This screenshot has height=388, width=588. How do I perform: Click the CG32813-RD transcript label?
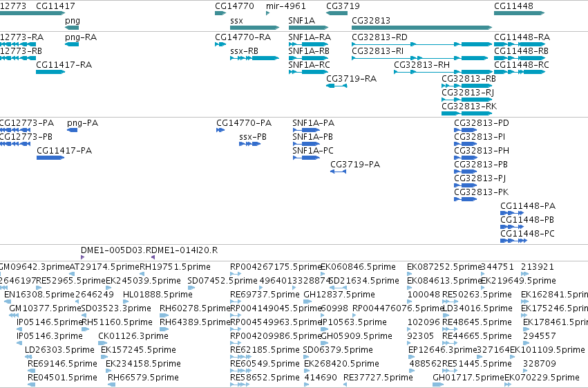pos(379,37)
